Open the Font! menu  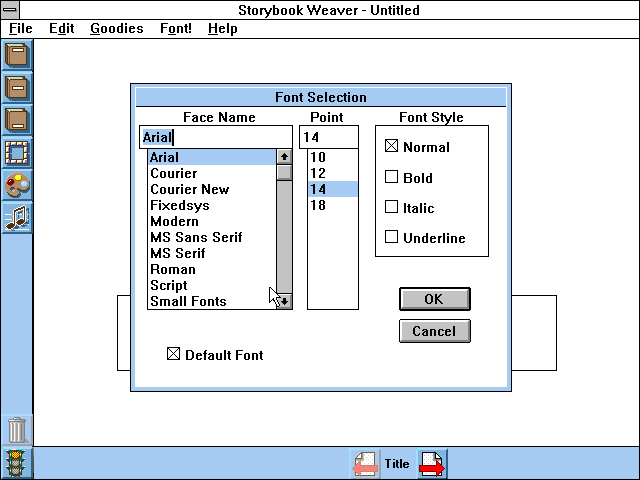pos(176,29)
